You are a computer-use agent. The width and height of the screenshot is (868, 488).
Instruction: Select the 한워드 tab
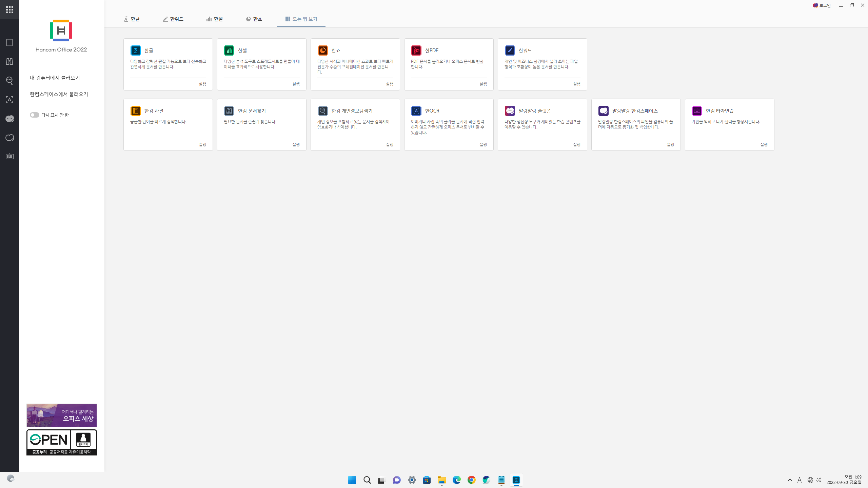(173, 19)
